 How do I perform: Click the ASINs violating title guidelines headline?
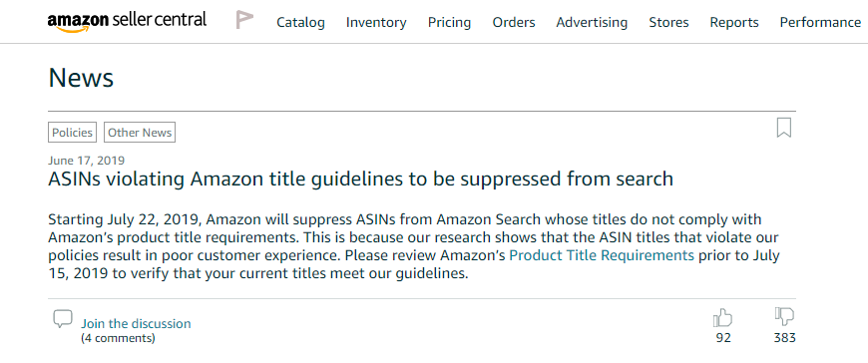[360, 180]
